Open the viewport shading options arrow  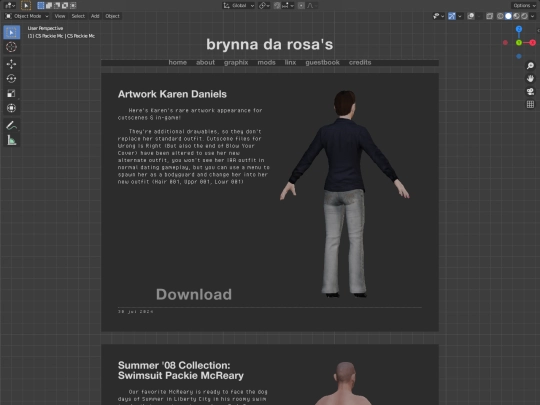[x=532, y=16]
